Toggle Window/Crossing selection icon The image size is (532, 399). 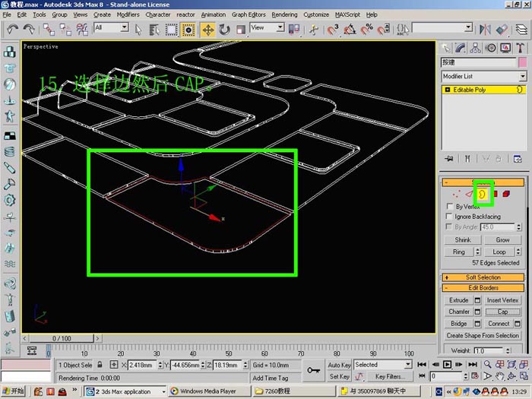[x=188, y=30]
